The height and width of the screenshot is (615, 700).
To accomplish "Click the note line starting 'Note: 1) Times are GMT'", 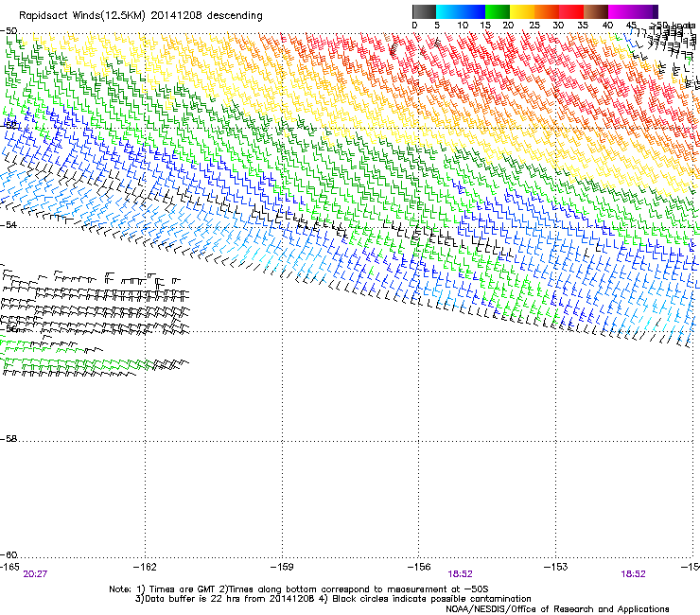I will coord(299,589).
